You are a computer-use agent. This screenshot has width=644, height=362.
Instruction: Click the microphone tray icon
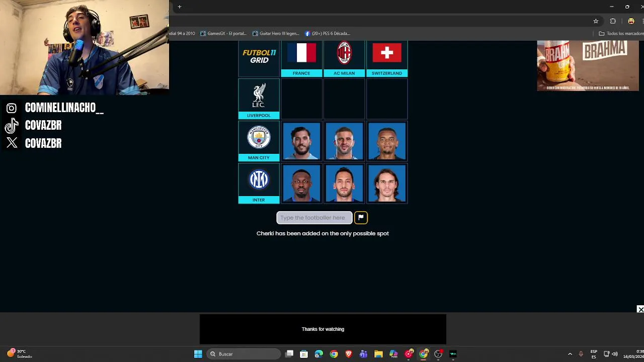[x=581, y=354]
